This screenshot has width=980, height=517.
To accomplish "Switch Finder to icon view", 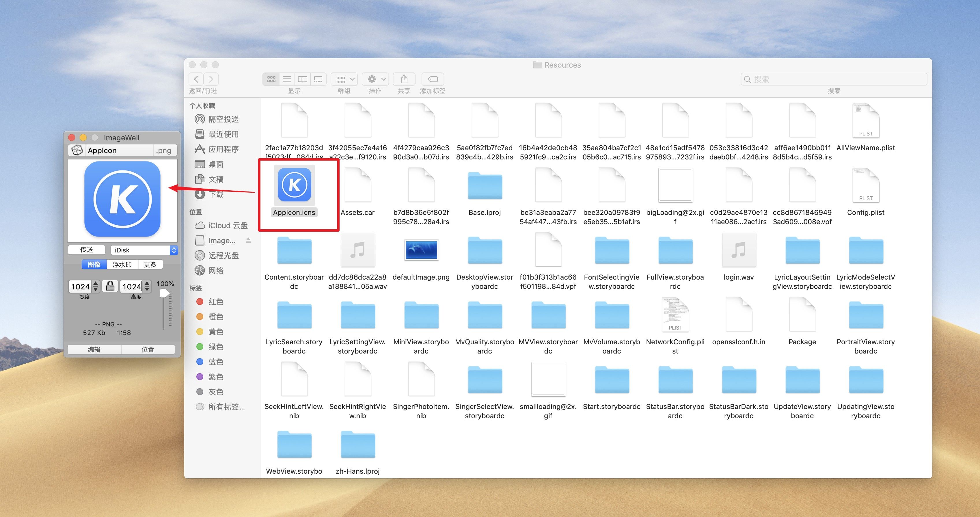I will (x=271, y=79).
